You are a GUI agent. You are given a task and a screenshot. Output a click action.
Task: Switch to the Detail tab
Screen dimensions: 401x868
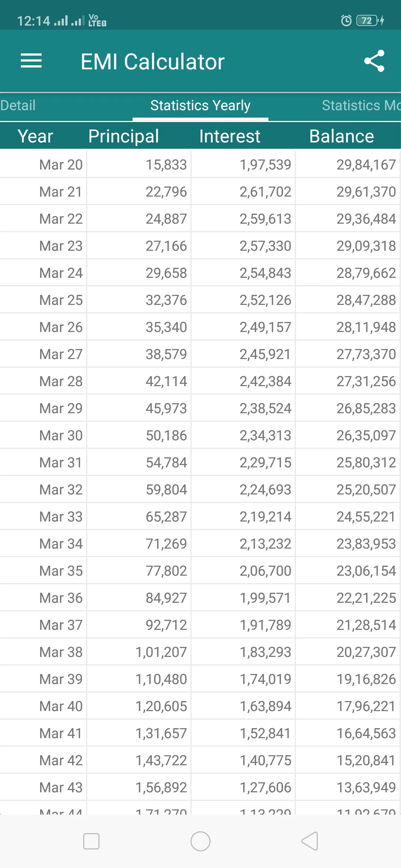18,105
